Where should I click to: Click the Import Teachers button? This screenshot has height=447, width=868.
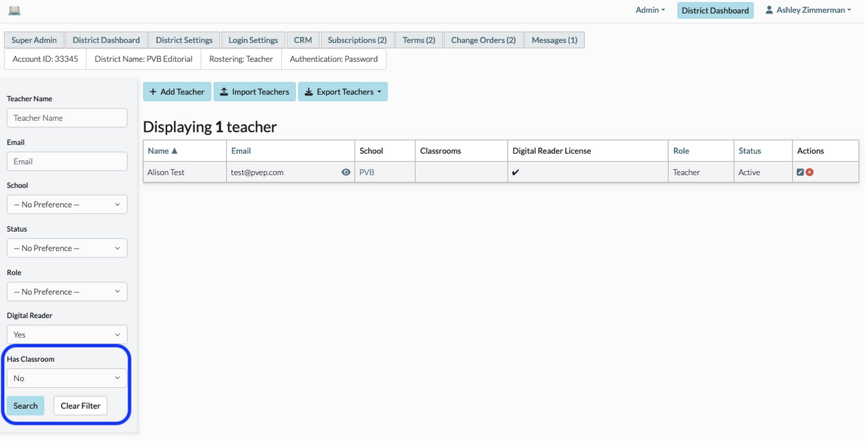click(255, 92)
